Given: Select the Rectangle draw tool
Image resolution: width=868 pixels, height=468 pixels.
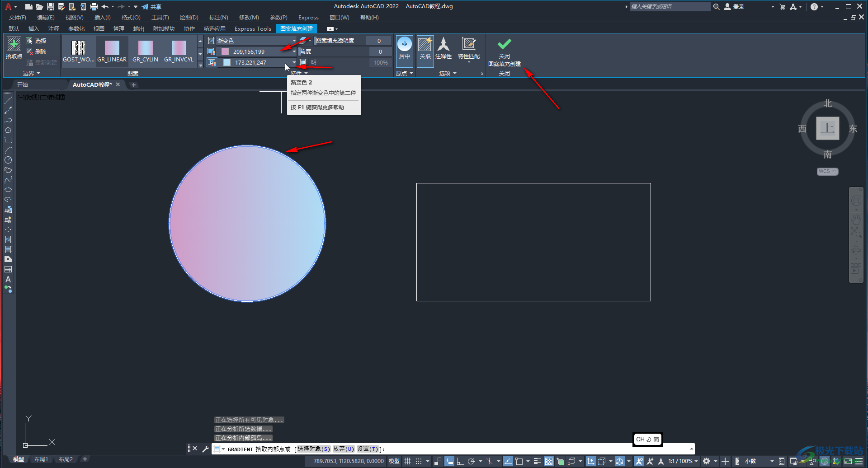Looking at the screenshot, I should point(8,140).
